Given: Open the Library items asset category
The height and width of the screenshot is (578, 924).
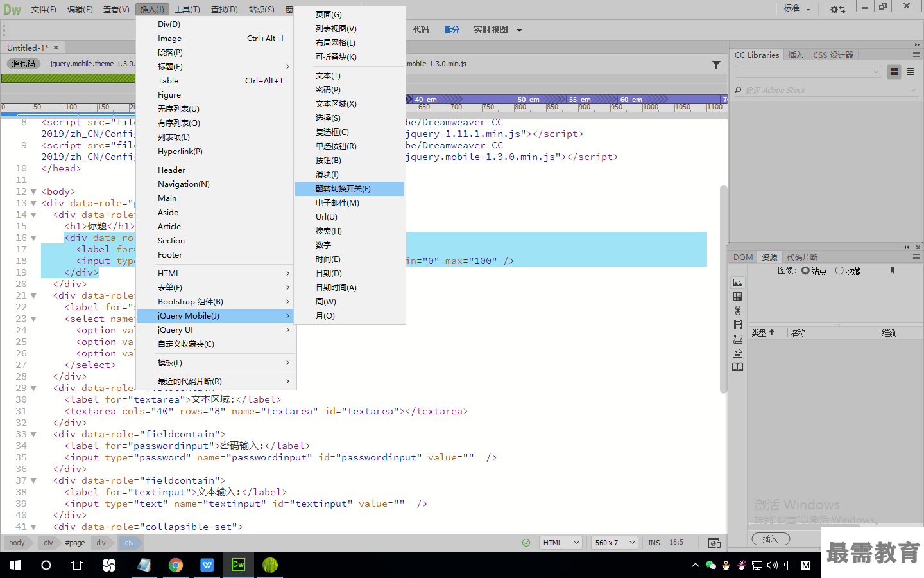Looking at the screenshot, I should (x=738, y=367).
